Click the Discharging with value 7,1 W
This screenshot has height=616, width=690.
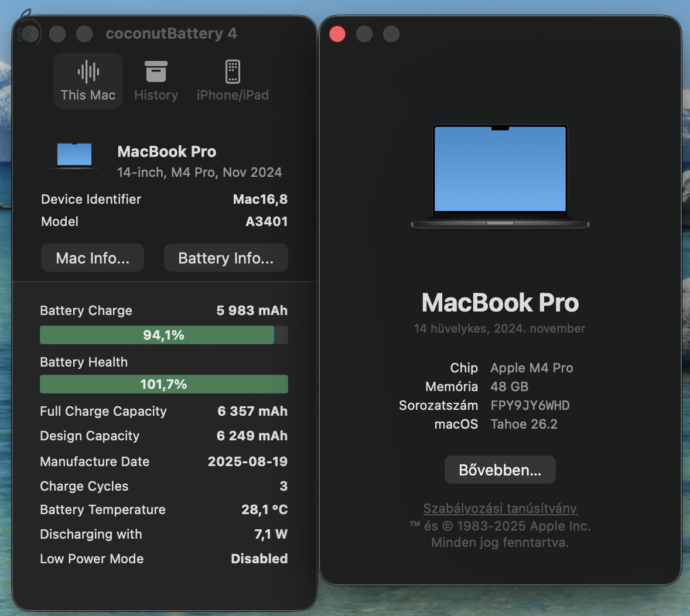[x=271, y=534]
